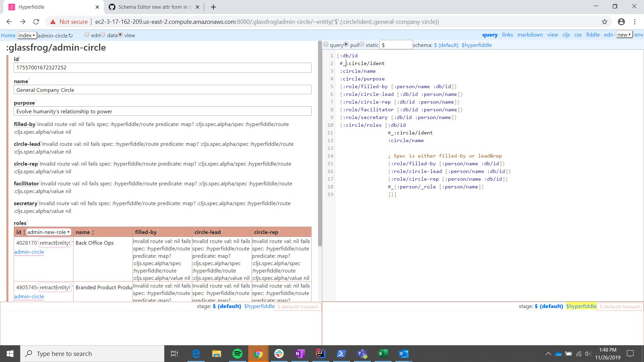644x362 pixels.
Task: Select the static radio button
Action: [x=362, y=44]
